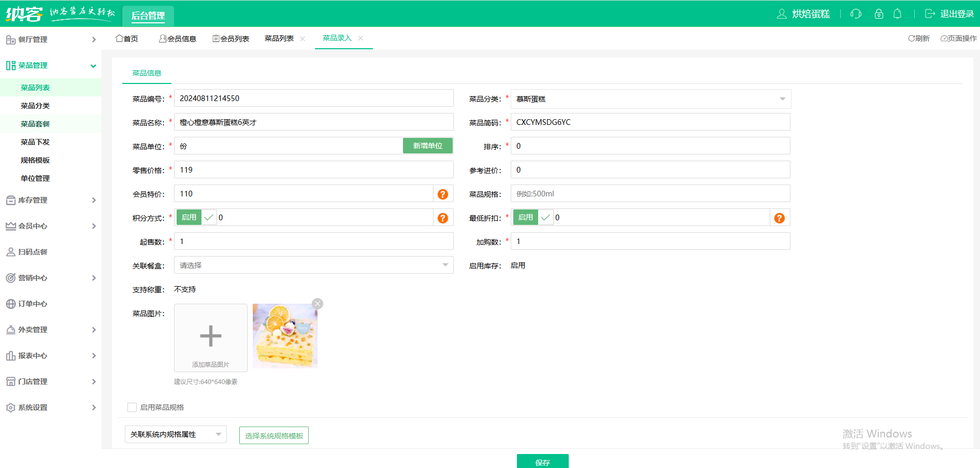
Task: Close the 菜品录入 tab
Action: (x=361, y=38)
